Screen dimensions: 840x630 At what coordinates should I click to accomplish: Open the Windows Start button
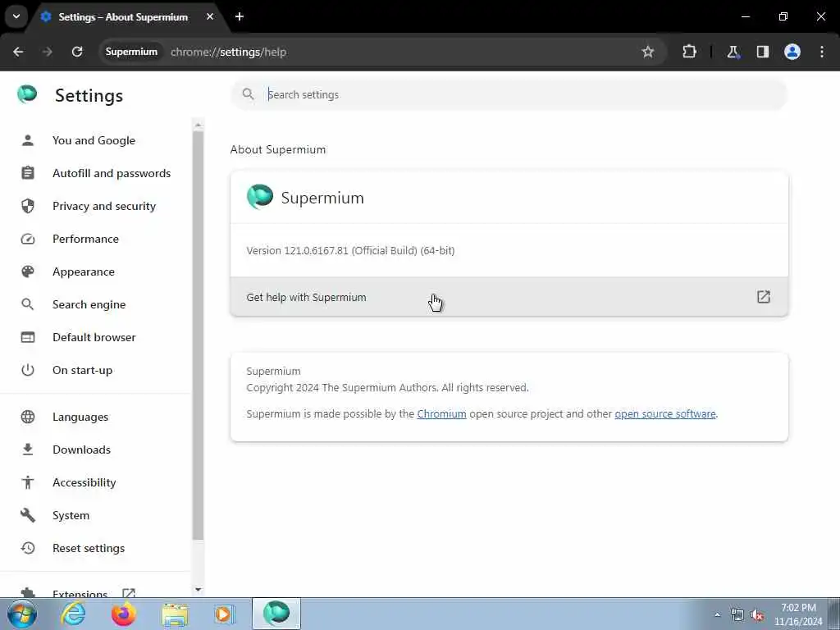pyautogui.click(x=22, y=614)
